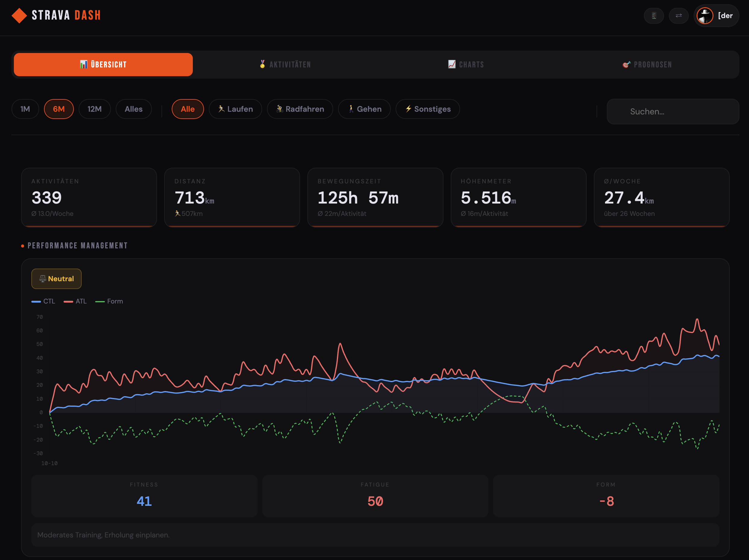Filter by Laufen running activities
The image size is (749, 560).
click(235, 109)
